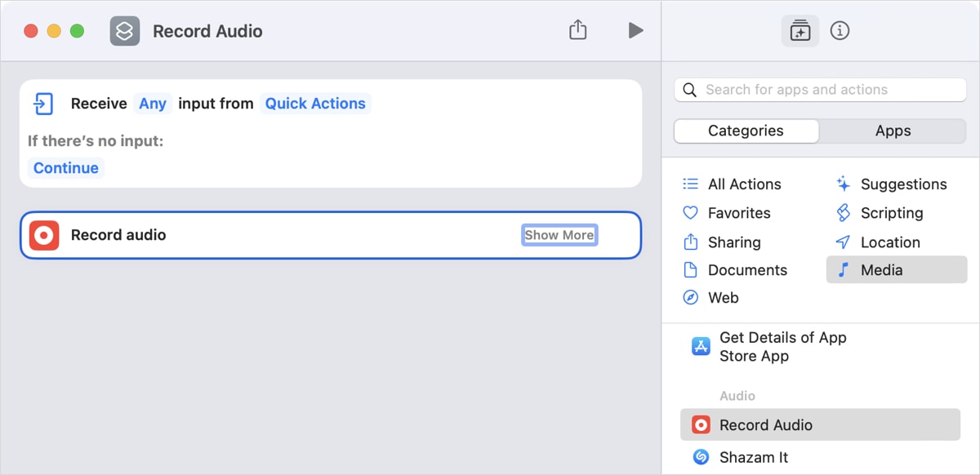Change the 'Any' input type
Screen dimensions: 980x475
[152, 104]
